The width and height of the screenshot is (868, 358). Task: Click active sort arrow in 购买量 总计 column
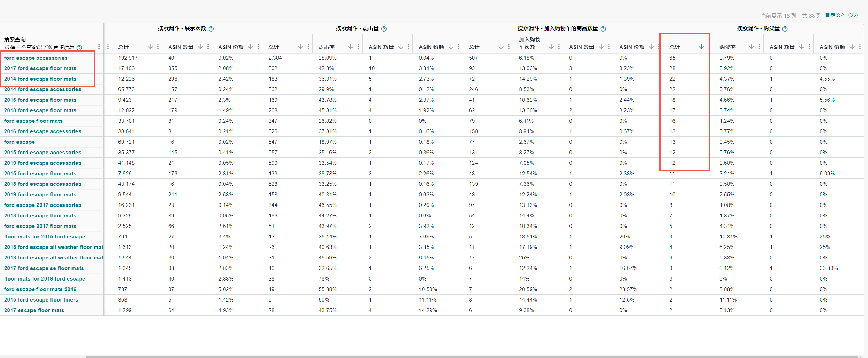(701, 47)
